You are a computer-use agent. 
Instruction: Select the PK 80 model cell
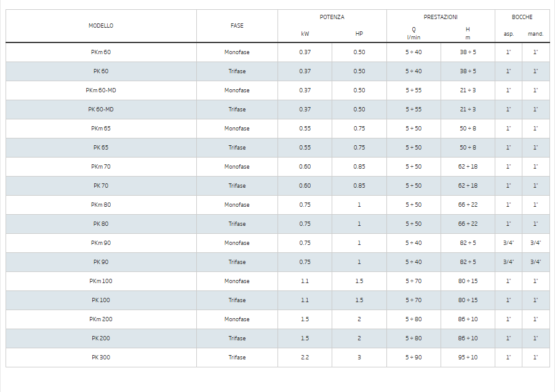[x=101, y=224]
